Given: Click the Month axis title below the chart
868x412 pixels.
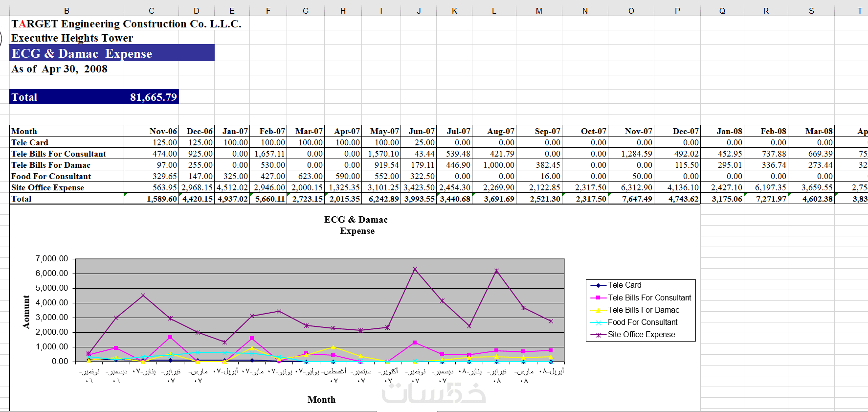Looking at the screenshot, I should [322, 400].
